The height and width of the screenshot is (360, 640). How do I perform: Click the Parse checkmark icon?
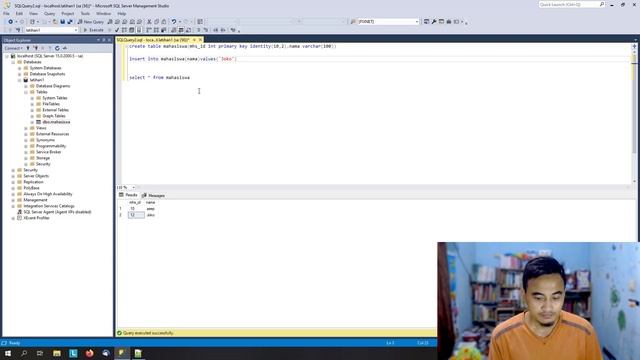(117, 30)
